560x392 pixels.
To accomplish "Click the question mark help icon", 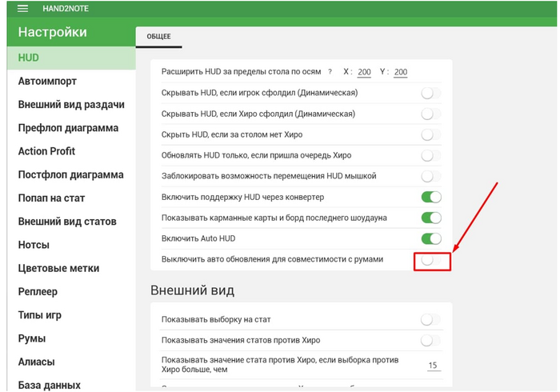I will (330, 72).
